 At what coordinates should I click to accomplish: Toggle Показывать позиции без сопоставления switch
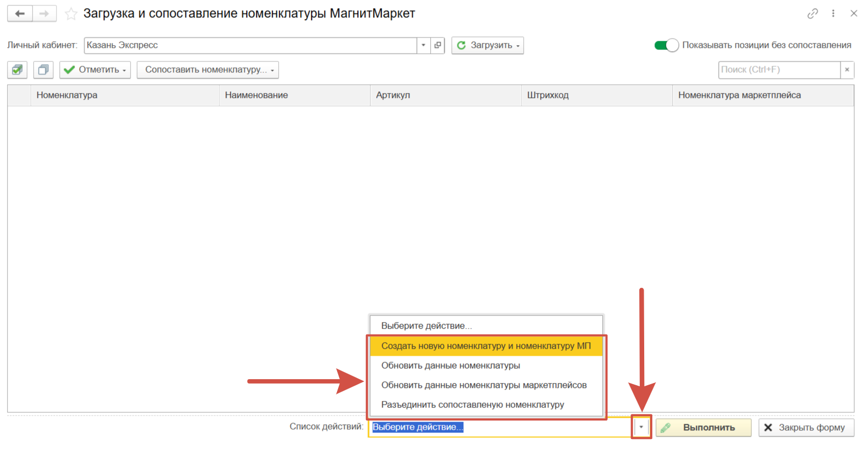[666, 45]
